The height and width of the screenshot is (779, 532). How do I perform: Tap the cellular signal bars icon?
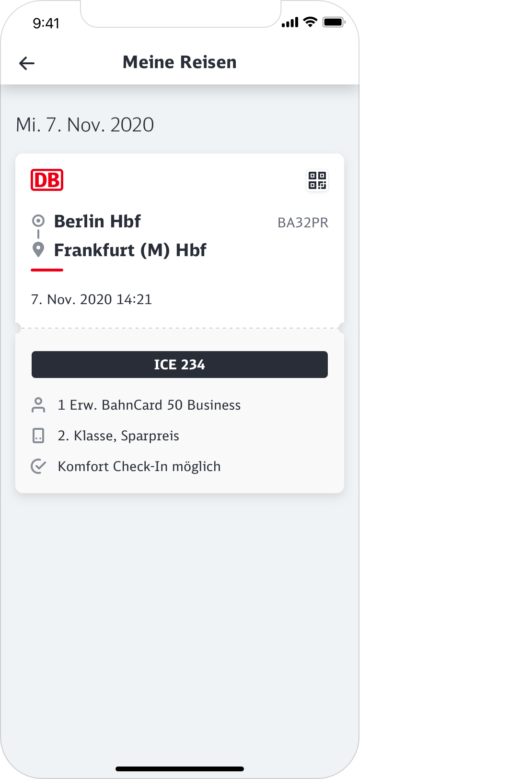click(290, 23)
